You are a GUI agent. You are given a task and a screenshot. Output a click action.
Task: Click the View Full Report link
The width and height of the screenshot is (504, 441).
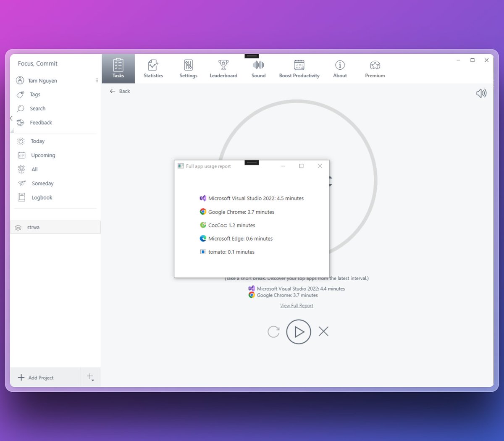(297, 306)
